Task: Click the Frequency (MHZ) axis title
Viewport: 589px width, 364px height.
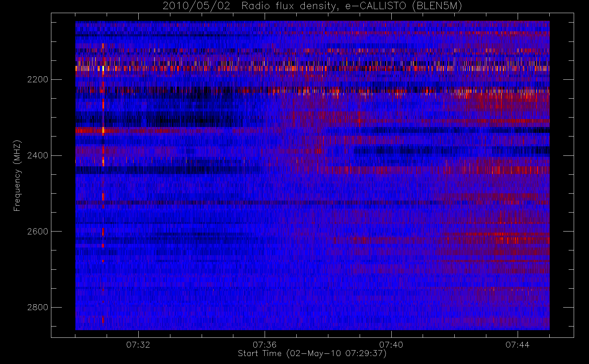Action: point(17,175)
